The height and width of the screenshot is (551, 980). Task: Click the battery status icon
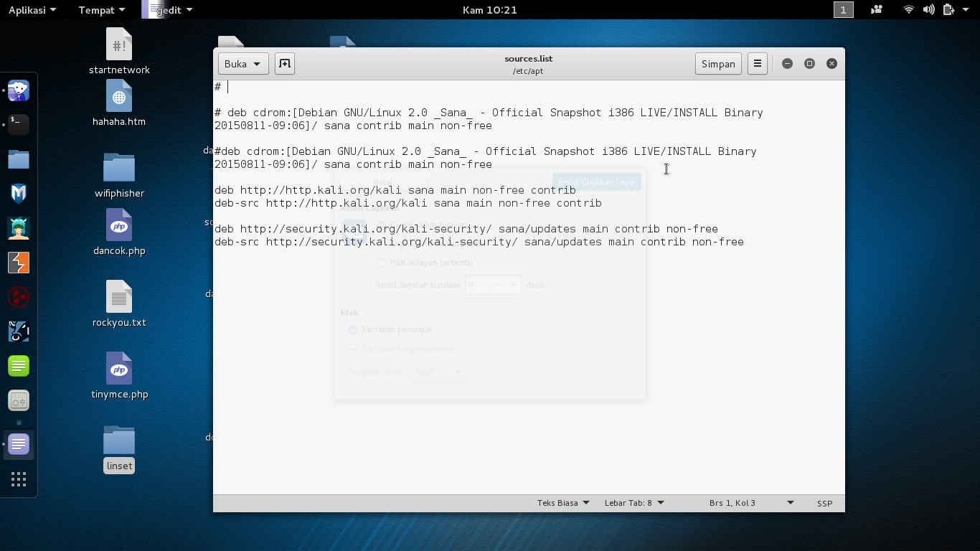click(x=948, y=10)
